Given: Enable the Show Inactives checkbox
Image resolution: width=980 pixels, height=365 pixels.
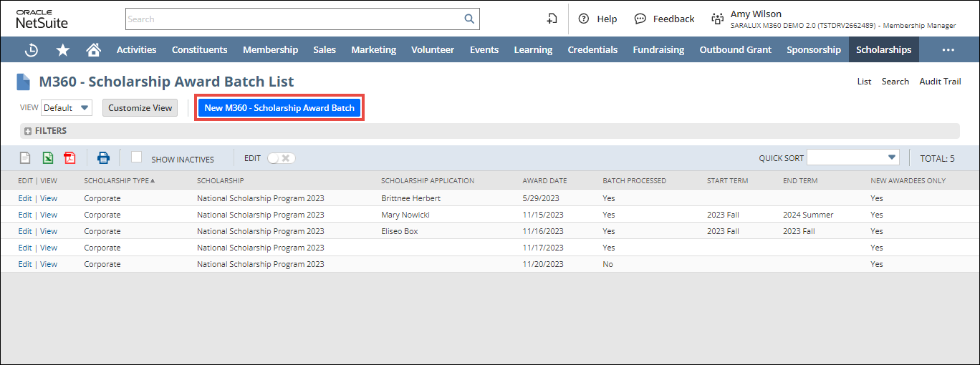Looking at the screenshot, I should pos(136,157).
